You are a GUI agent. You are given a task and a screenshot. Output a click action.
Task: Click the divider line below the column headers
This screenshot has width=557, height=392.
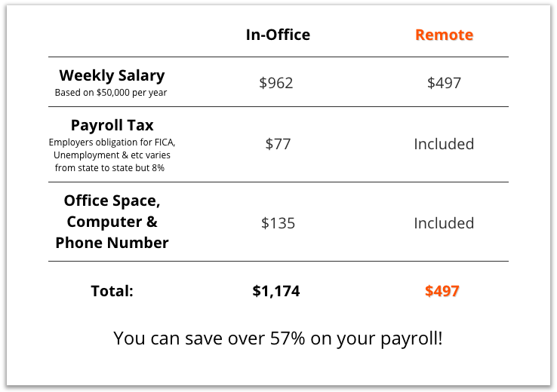278,57
